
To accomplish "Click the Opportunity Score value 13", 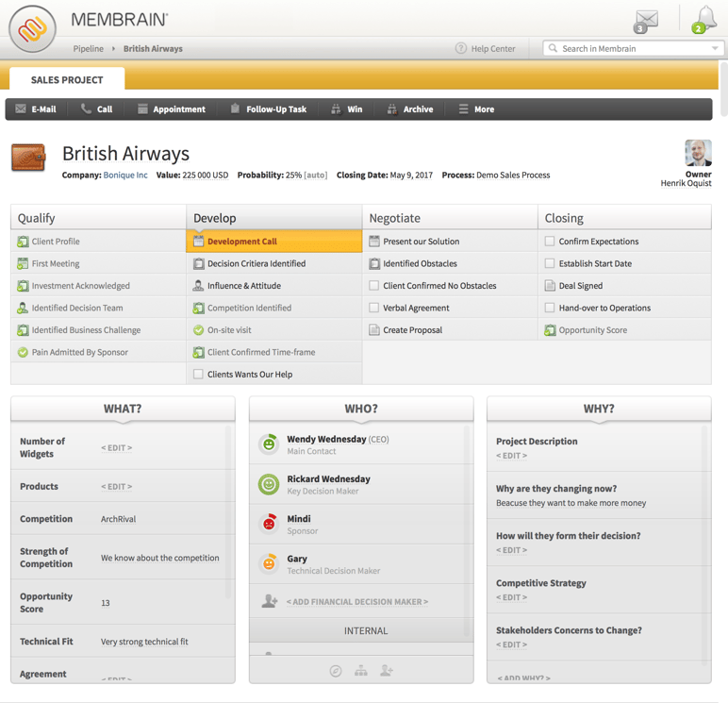I will [x=106, y=603].
